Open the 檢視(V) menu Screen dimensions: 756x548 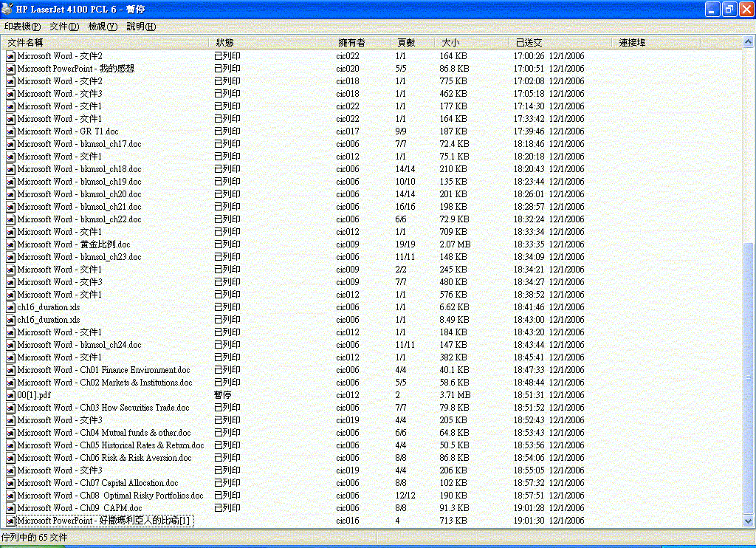103,27
